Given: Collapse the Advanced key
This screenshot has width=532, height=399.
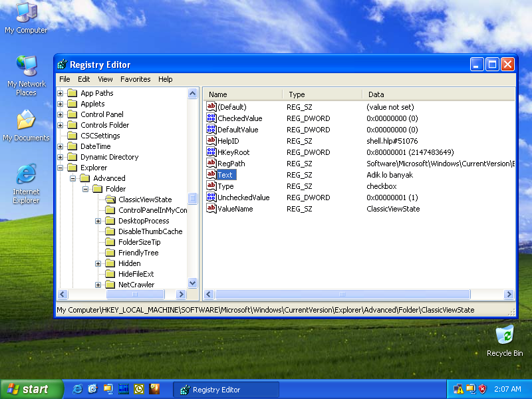Looking at the screenshot, I should [73, 178].
